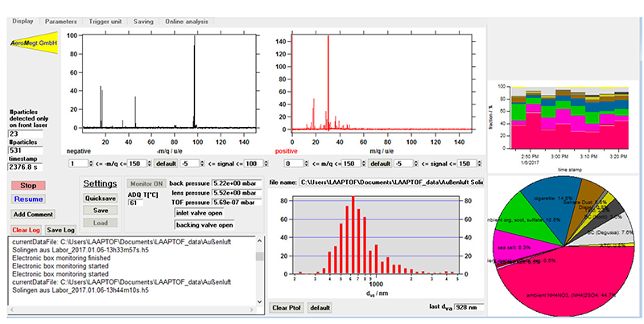Click the Add Comment button

32,215
